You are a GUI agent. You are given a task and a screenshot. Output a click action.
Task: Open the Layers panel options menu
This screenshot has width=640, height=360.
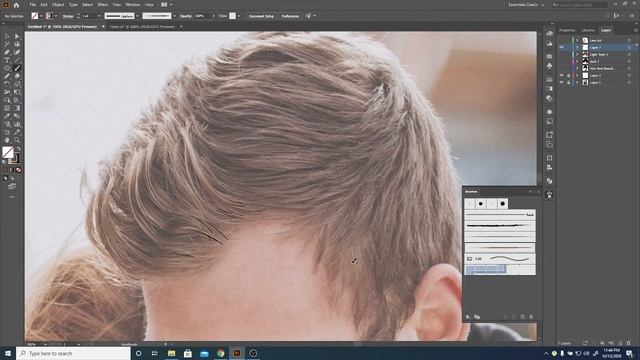click(636, 30)
